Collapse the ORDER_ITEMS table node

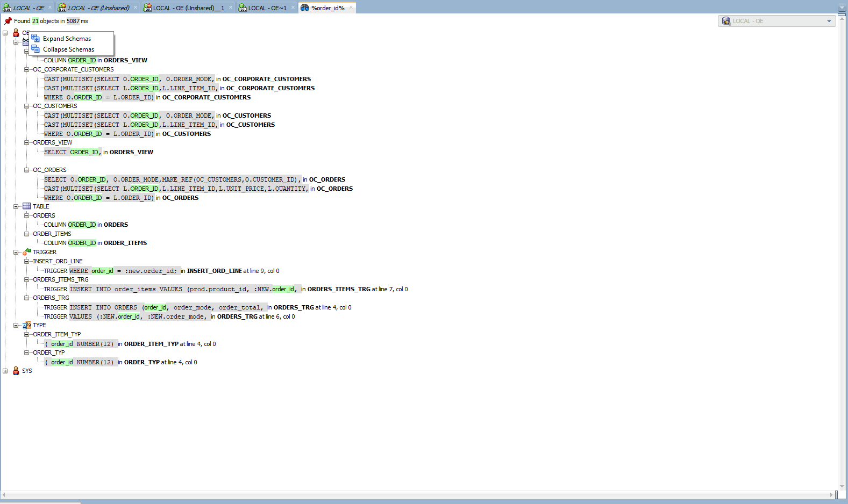pyautogui.click(x=26, y=234)
